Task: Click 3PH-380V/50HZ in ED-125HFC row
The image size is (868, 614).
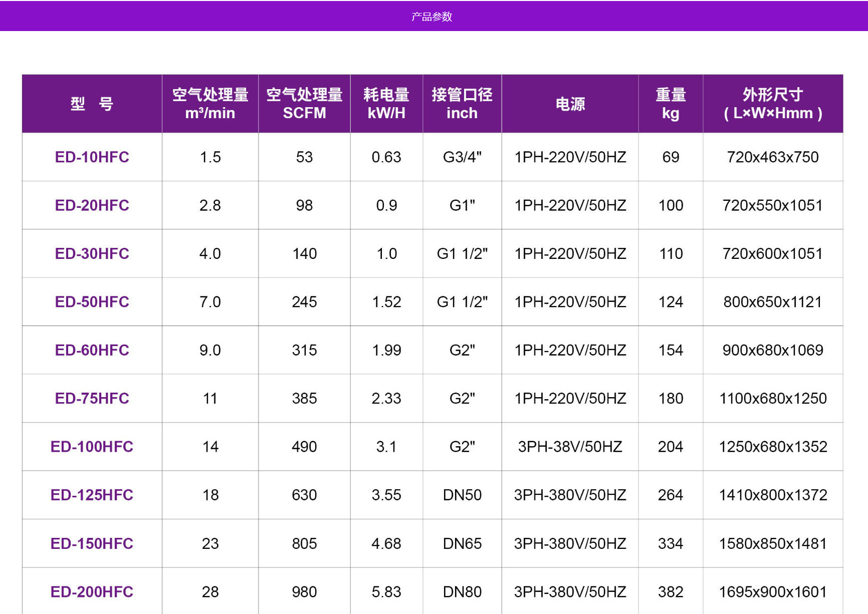Action: coord(570,495)
